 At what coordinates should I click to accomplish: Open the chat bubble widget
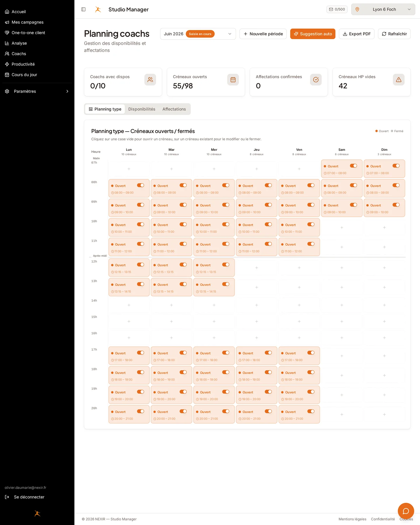coord(406,511)
